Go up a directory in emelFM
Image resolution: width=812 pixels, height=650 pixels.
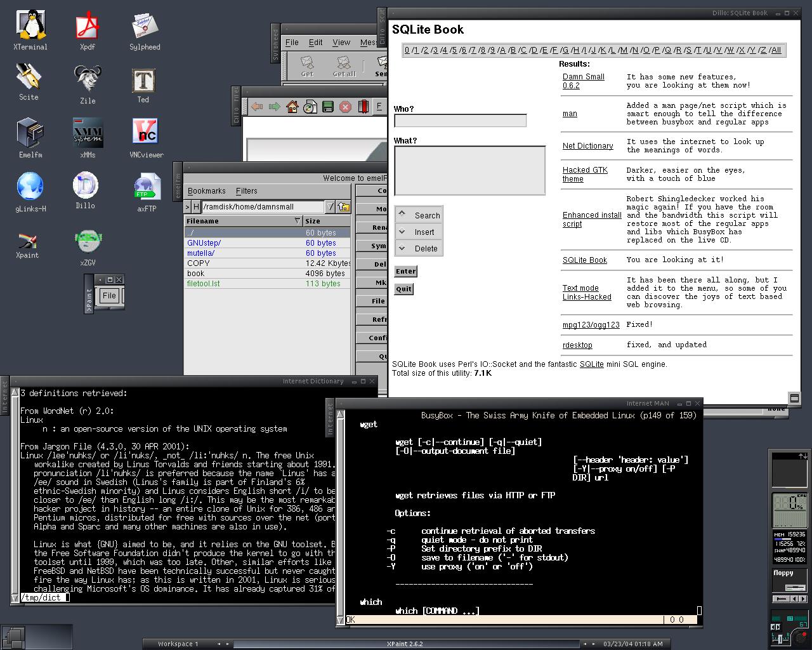[x=344, y=207]
